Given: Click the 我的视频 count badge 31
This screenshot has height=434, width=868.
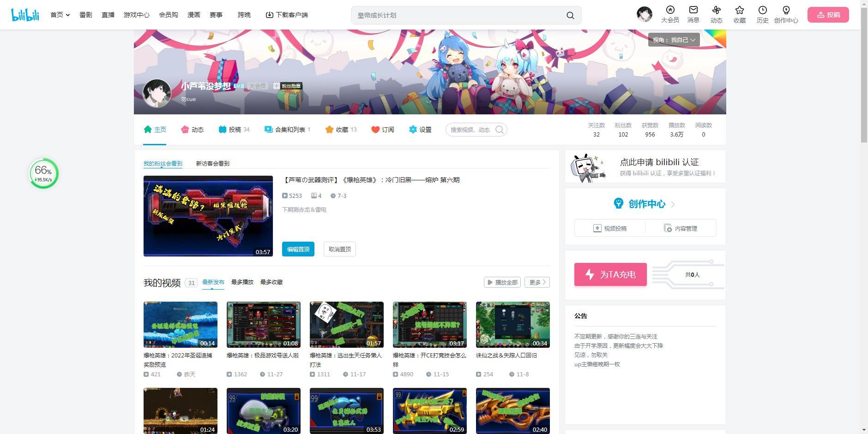Looking at the screenshot, I should (191, 283).
